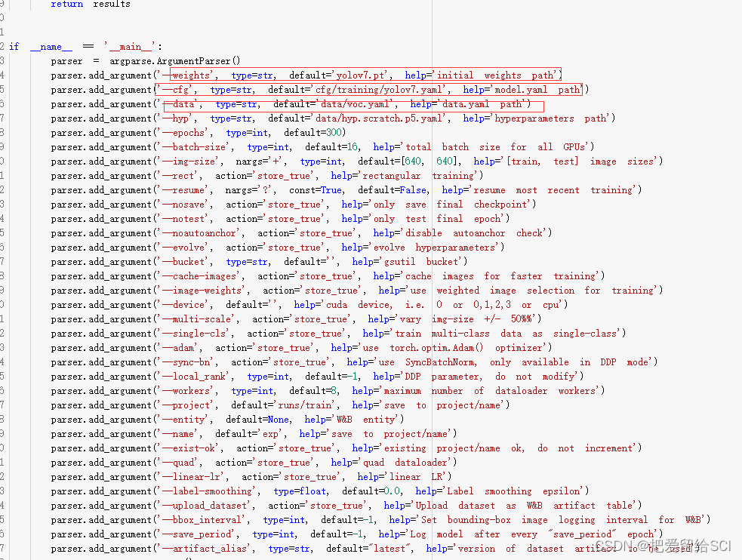Viewport: 742px width, 560px height.
Task: Click the '--entity' argument string
Action: (183, 420)
